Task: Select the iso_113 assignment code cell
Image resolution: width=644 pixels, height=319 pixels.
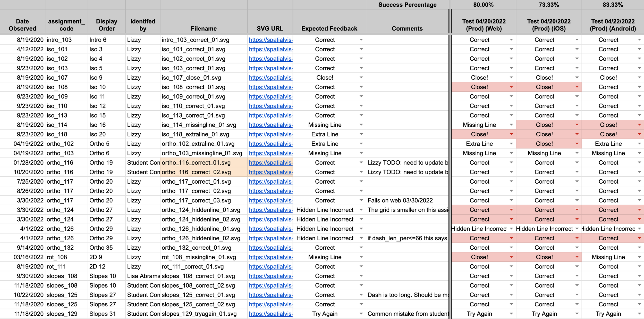Action: click(x=66, y=116)
